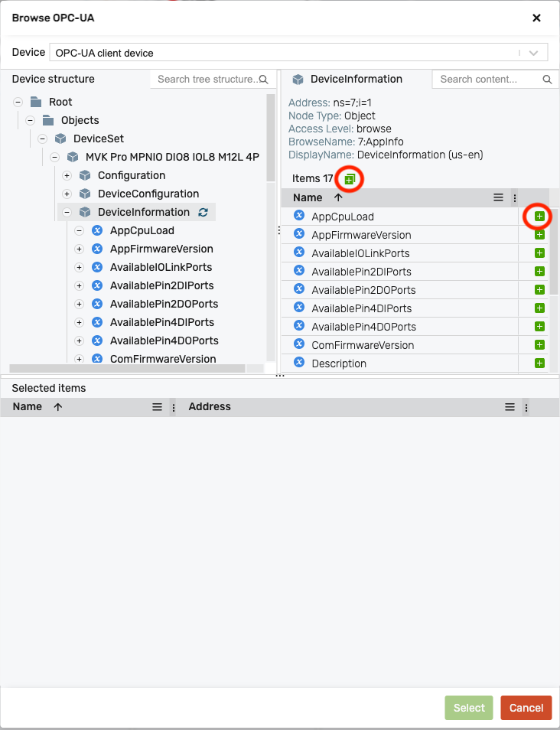
Task: Add all 17 items icon
Action: click(x=350, y=179)
